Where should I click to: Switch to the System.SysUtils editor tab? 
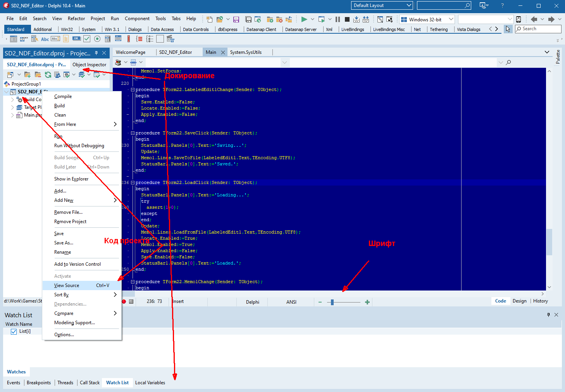[246, 52]
